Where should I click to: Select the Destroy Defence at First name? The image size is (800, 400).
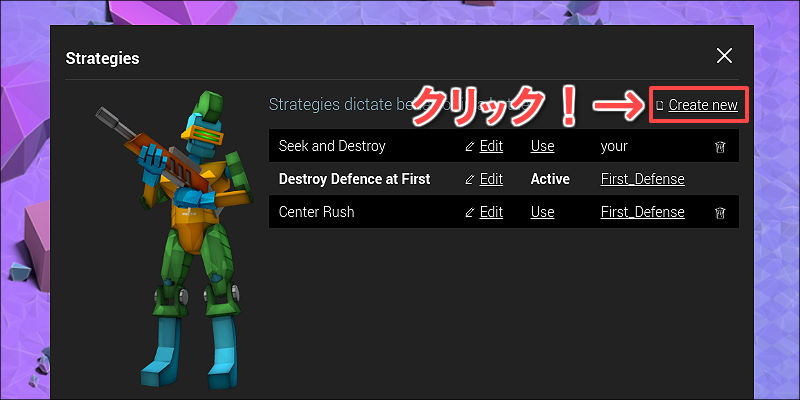click(x=355, y=179)
